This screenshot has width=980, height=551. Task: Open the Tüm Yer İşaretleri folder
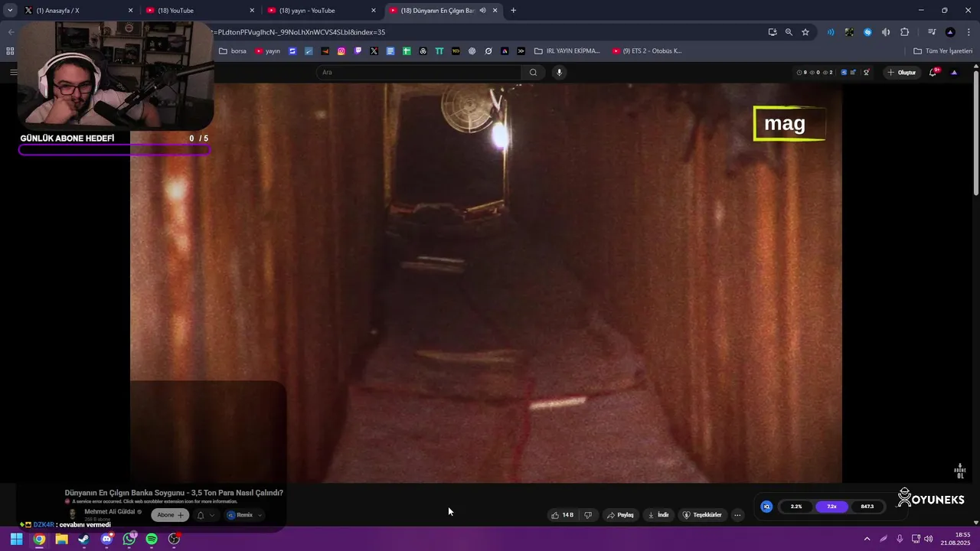(x=943, y=51)
